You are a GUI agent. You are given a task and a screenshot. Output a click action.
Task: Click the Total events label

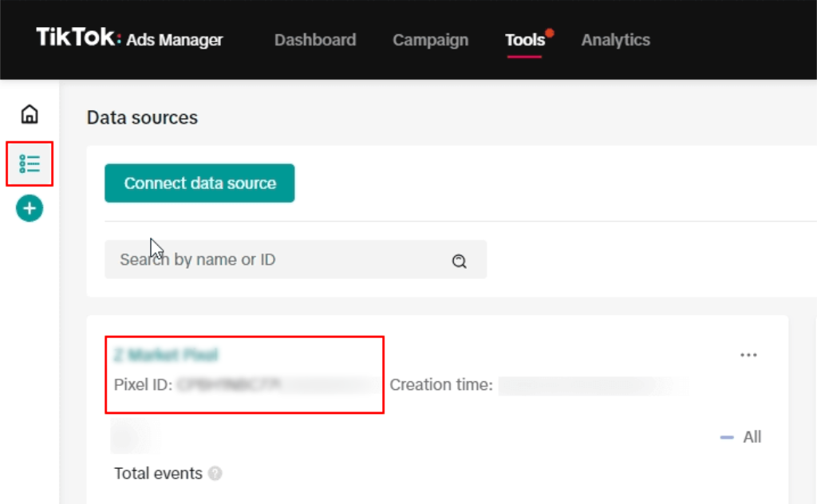pos(158,473)
